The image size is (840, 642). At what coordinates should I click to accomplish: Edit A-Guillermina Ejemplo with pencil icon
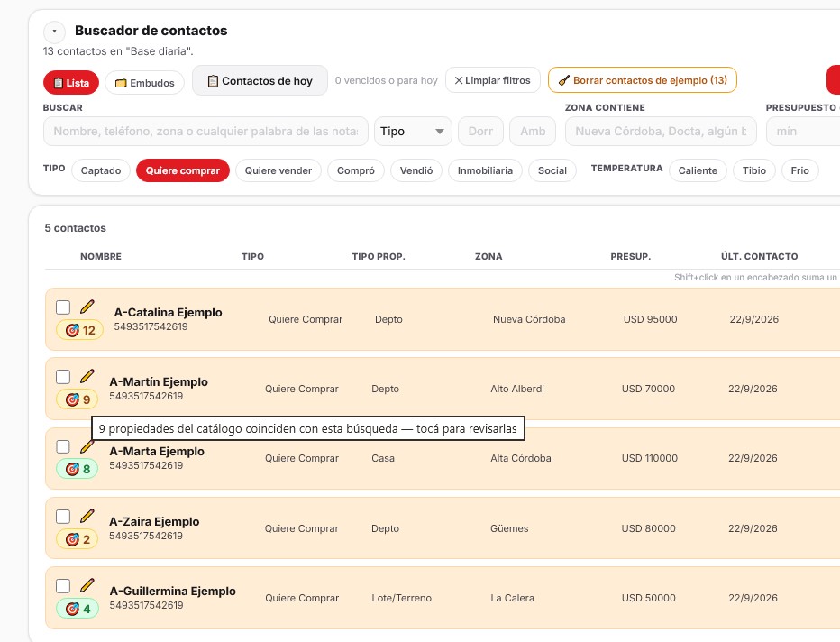click(87, 585)
